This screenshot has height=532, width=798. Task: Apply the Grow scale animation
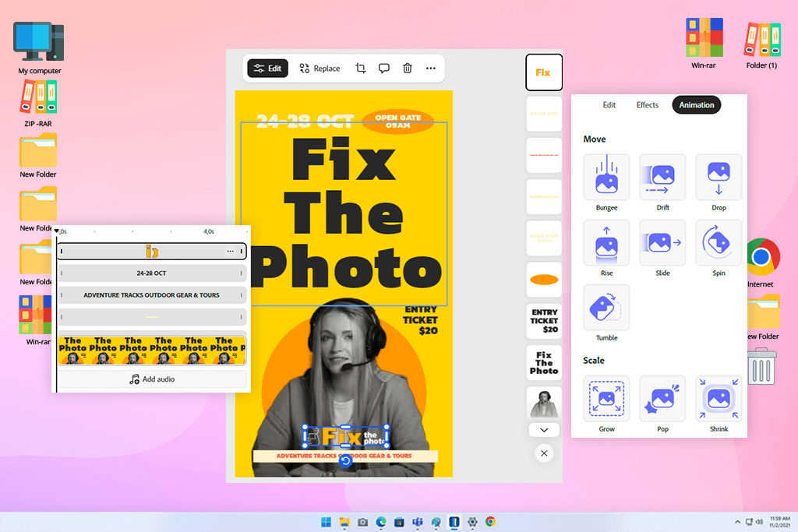[x=606, y=399]
